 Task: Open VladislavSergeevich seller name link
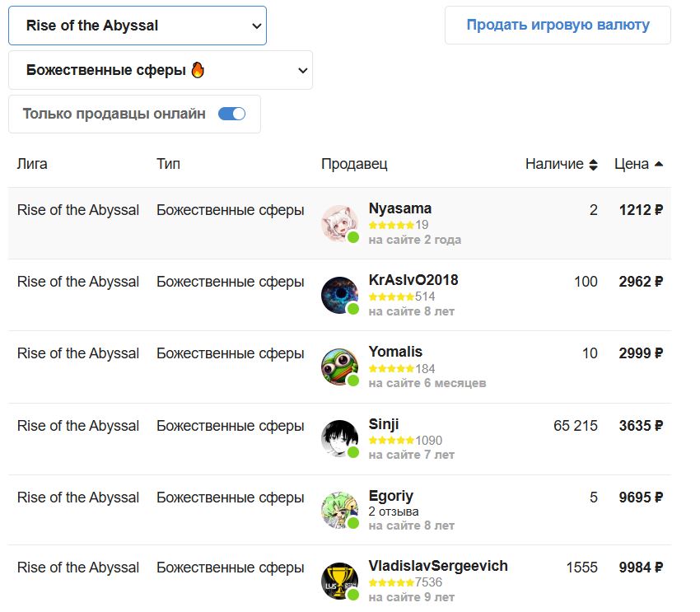(x=438, y=566)
